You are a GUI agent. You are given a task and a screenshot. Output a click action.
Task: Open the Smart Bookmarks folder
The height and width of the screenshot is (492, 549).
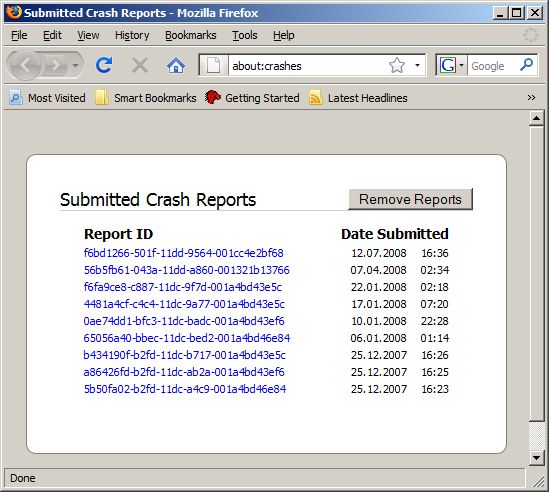click(146, 98)
